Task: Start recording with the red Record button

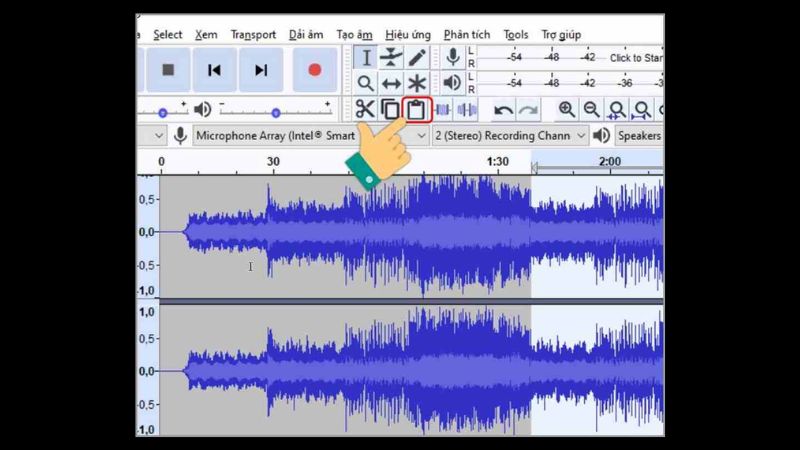Action: [x=315, y=70]
